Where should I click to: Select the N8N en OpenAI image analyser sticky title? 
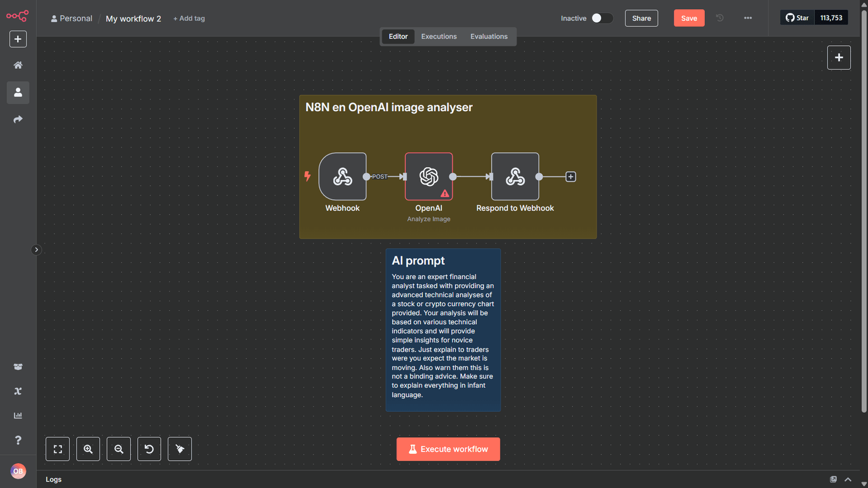389,107
